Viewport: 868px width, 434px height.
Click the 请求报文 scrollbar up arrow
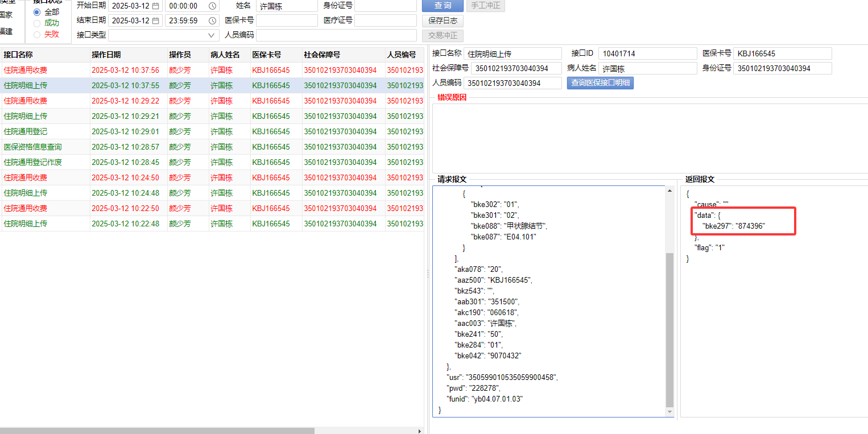click(669, 191)
